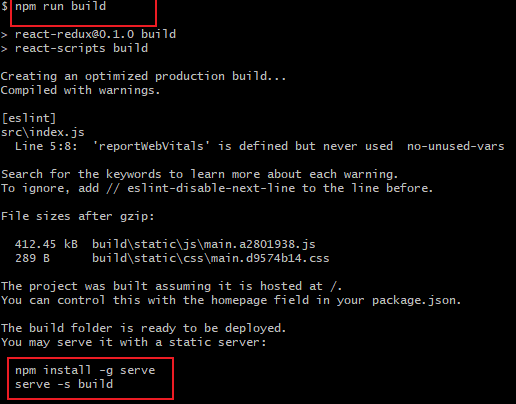
Task: Click the 'Line 5:8:' location text
Action: pos(46,146)
